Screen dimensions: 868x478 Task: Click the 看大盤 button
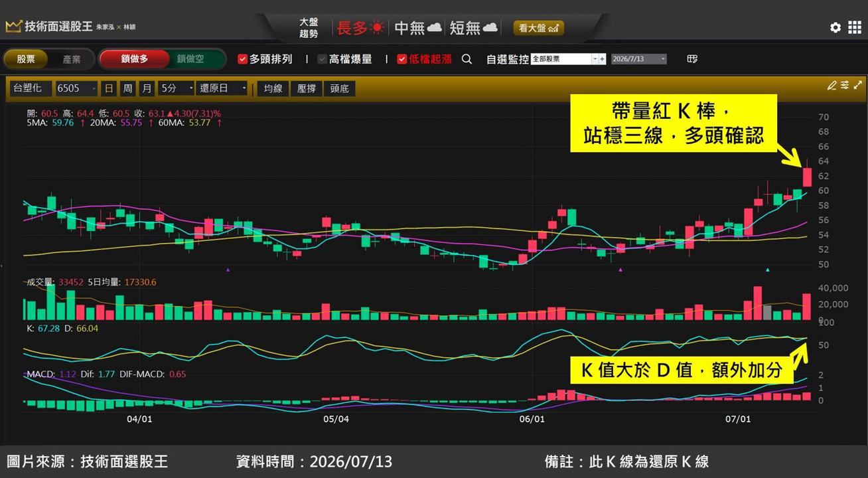tap(538, 28)
